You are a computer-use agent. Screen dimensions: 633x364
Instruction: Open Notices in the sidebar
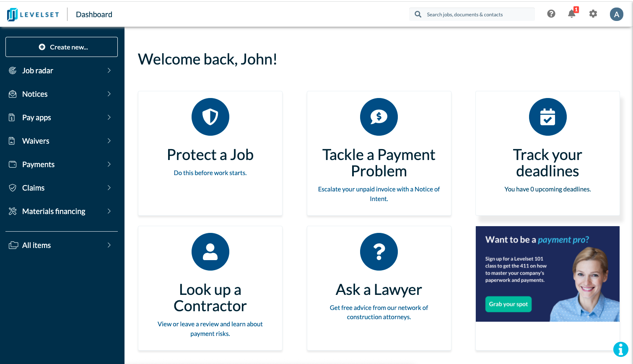click(x=35, y=94)
